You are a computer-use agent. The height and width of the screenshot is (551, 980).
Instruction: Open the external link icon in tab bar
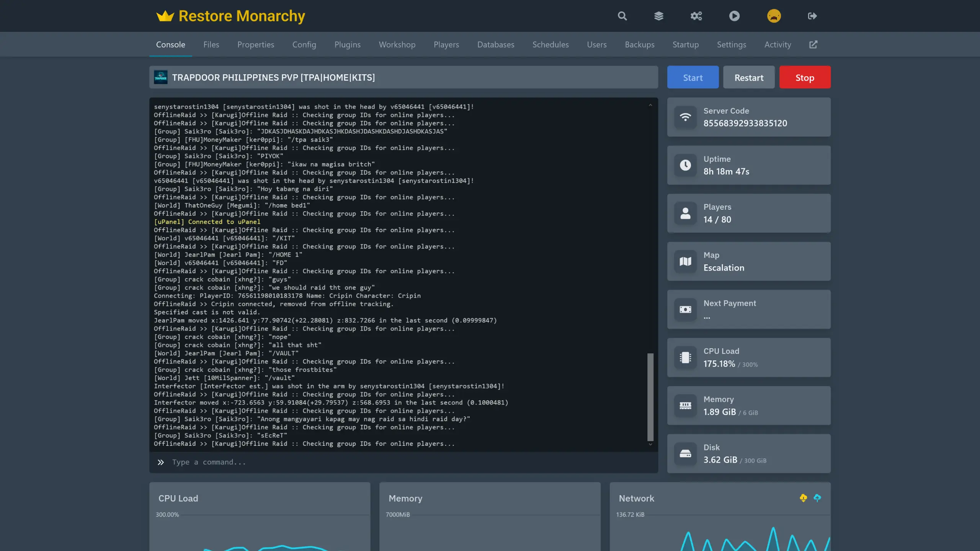pyautogui.click(x=813, y=44)
